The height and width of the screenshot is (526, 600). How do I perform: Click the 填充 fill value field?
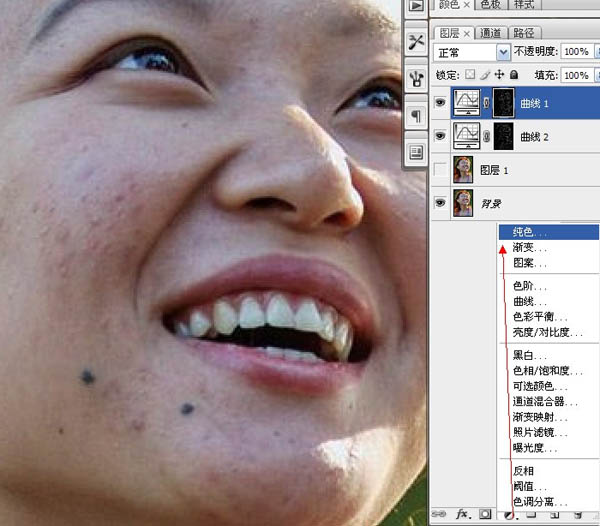[574, 75]
